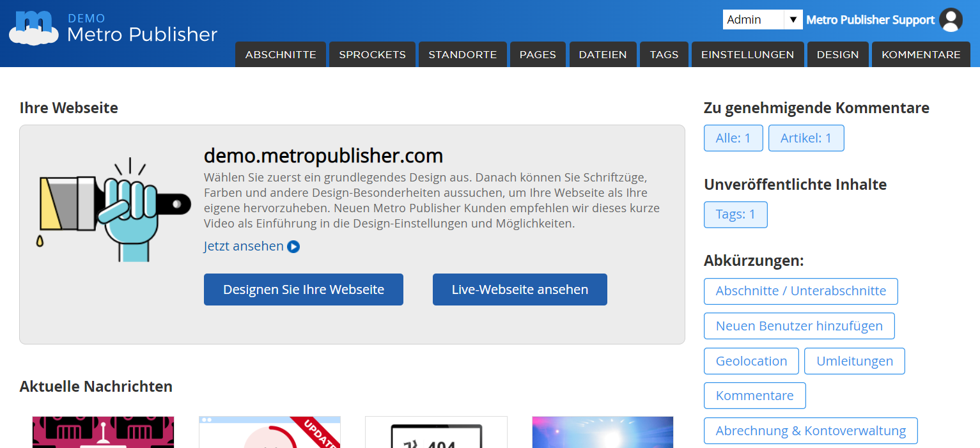This screenshot has height=448, width=980.
Task: Open Abrechnung & Kontoverwaltung shortcut
Action: (811, 431)
